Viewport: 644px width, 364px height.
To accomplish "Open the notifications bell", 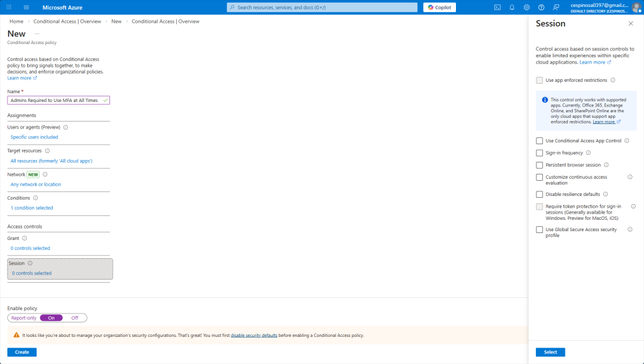I will click(x=512, y=7).
